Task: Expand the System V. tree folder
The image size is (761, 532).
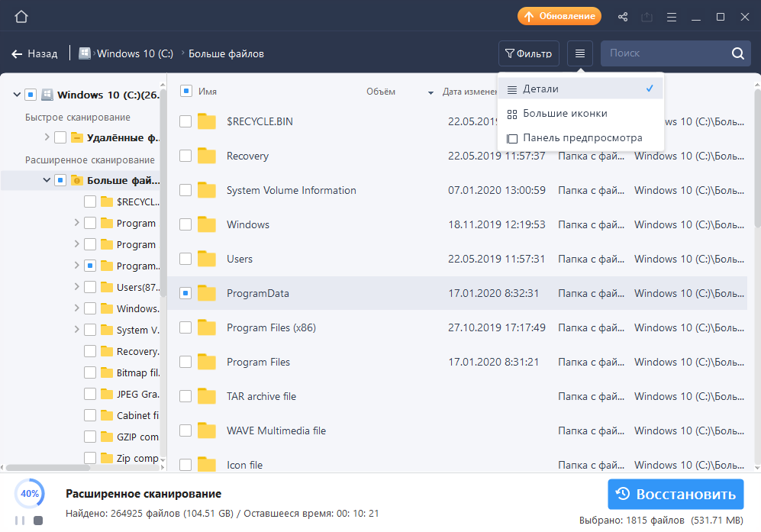Action: pyautogui.click(x=76, y=329)
